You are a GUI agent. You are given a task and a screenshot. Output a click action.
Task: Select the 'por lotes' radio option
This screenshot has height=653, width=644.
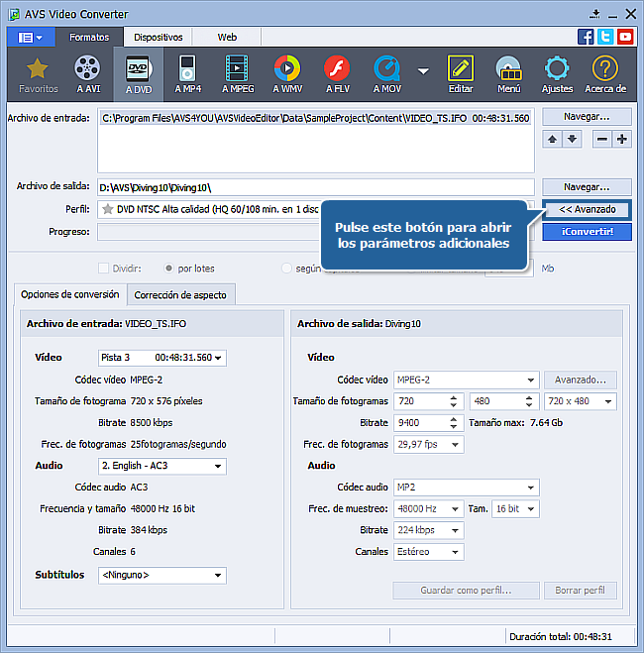pyautogui.click(x=170, y=268)
